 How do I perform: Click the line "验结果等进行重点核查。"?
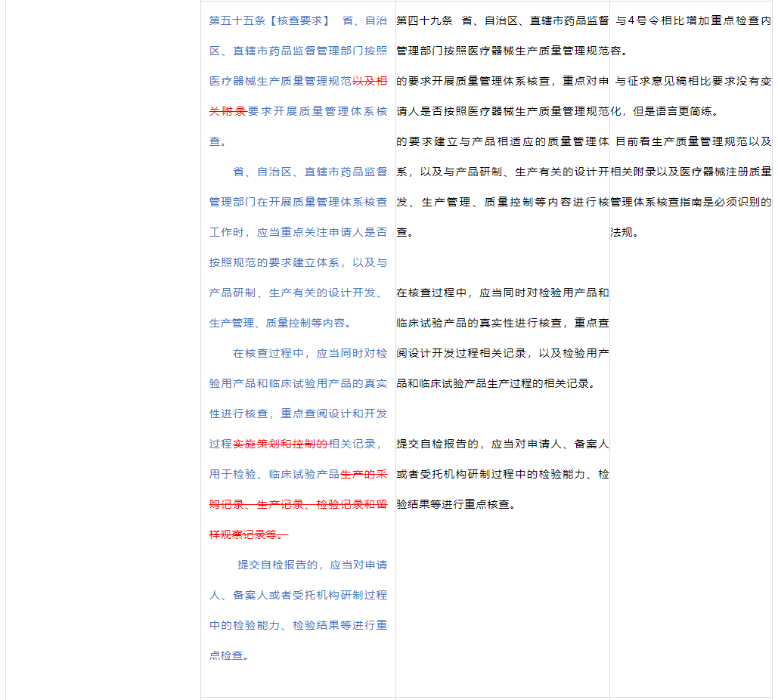coord(457,504)
